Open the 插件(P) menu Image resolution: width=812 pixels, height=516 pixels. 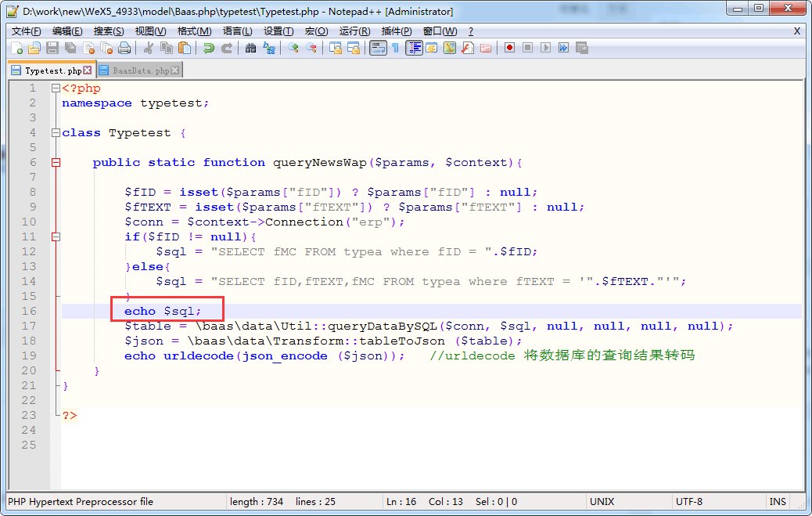point(397,31)
